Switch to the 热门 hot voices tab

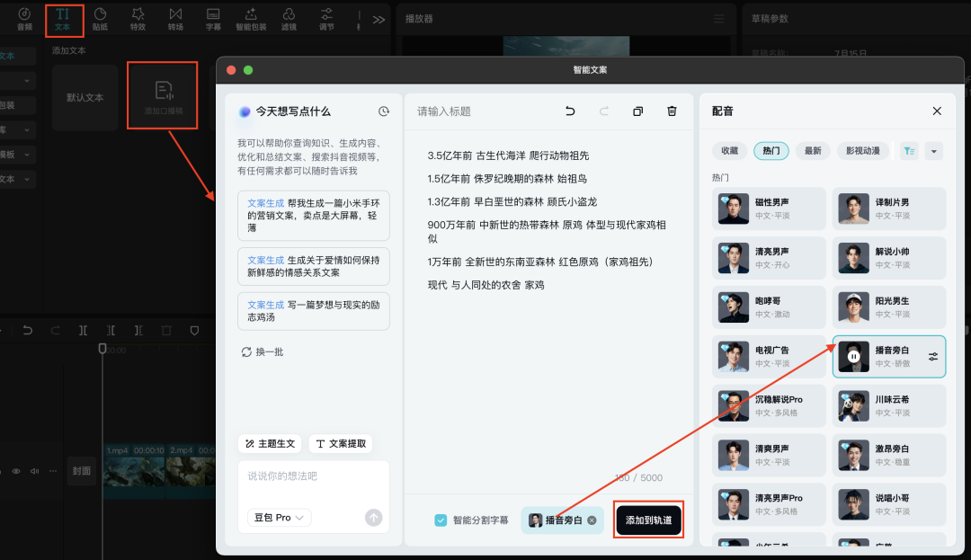pos(771,150)
